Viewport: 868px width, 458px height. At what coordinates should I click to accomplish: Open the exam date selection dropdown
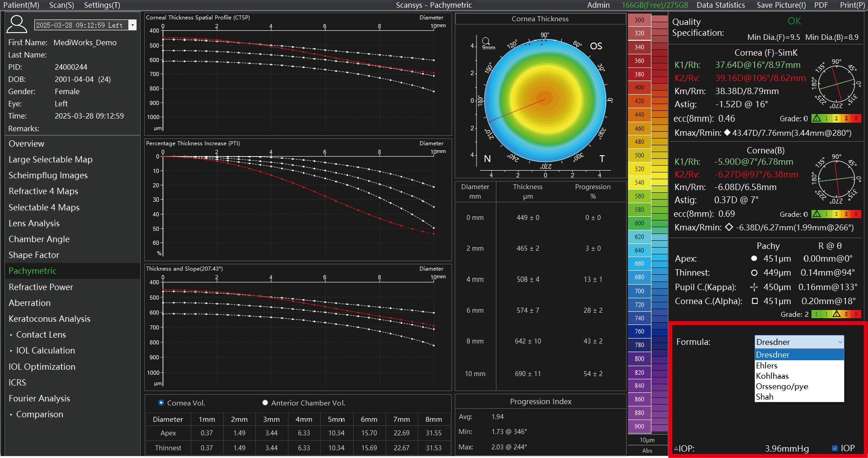132,25
